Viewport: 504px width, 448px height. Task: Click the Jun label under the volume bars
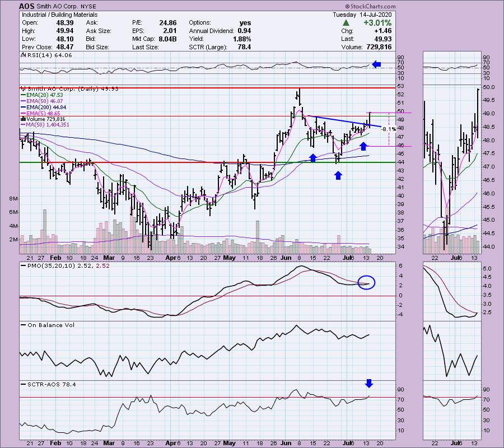(286, 258)
